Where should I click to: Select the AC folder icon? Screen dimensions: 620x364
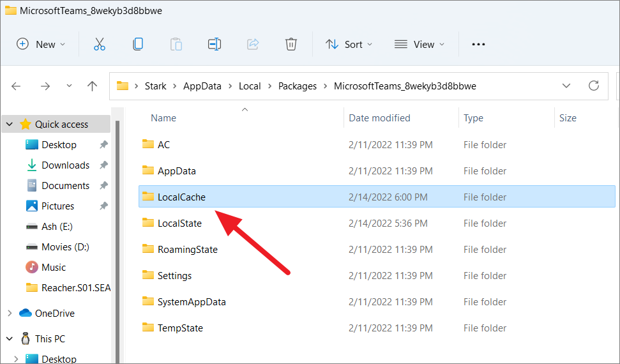pos(148,144)
